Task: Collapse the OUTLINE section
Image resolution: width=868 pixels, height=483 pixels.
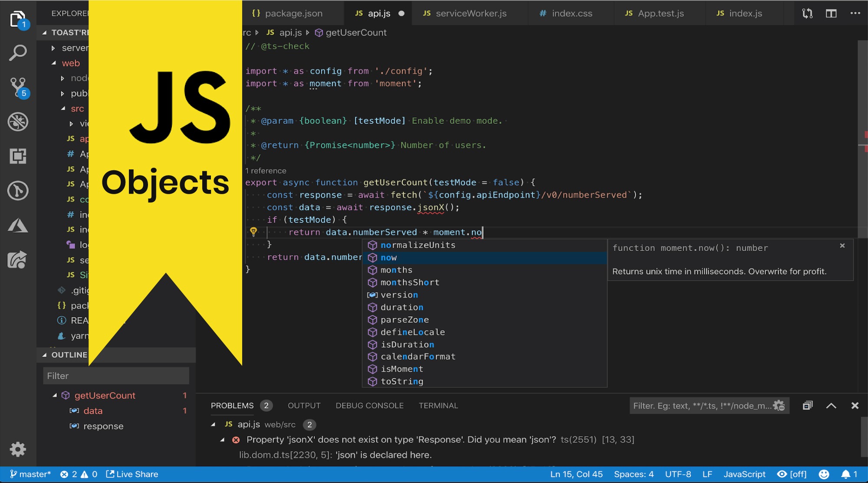Action: 44,355
